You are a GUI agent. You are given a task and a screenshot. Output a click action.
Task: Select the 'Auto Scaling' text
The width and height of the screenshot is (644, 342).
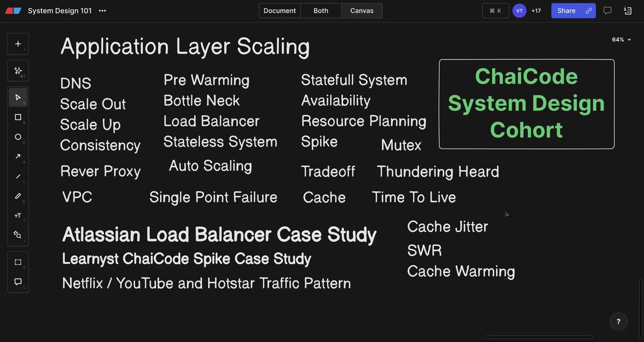tap(210, 166)
